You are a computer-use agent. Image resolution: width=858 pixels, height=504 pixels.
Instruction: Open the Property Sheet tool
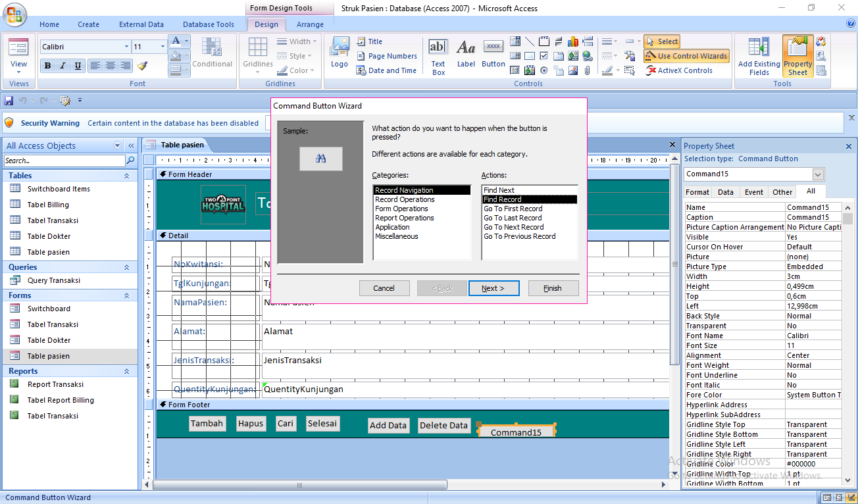(797, 55)
